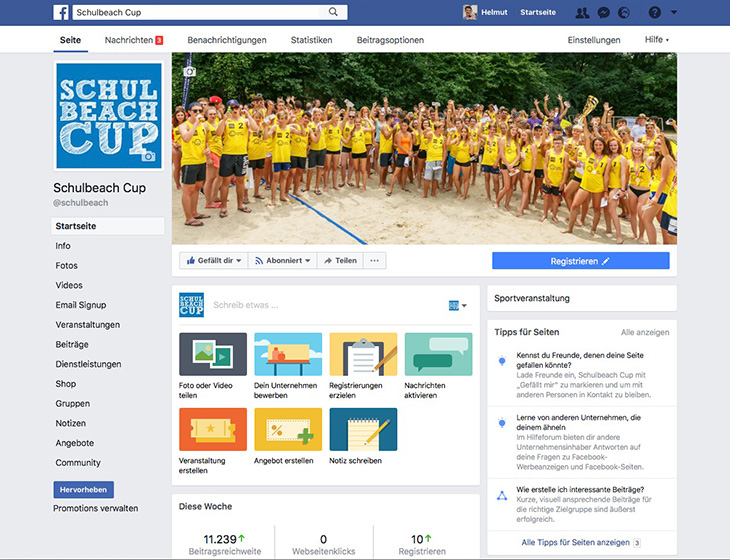The height and width of the screenshot is (560, 730).
Task: Click the Schreib etwas post field
Action: click(326, 305)
